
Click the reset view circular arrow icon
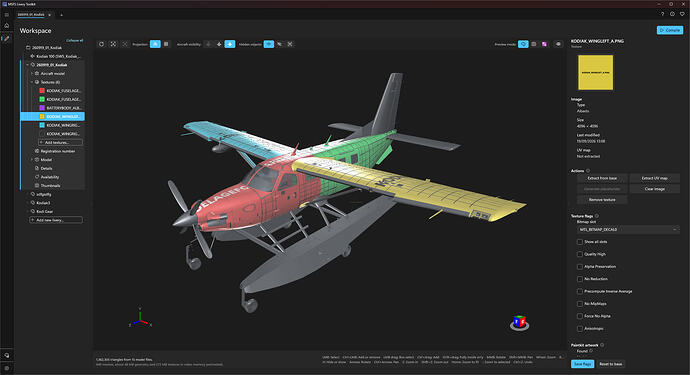click(x=102, y=44)
